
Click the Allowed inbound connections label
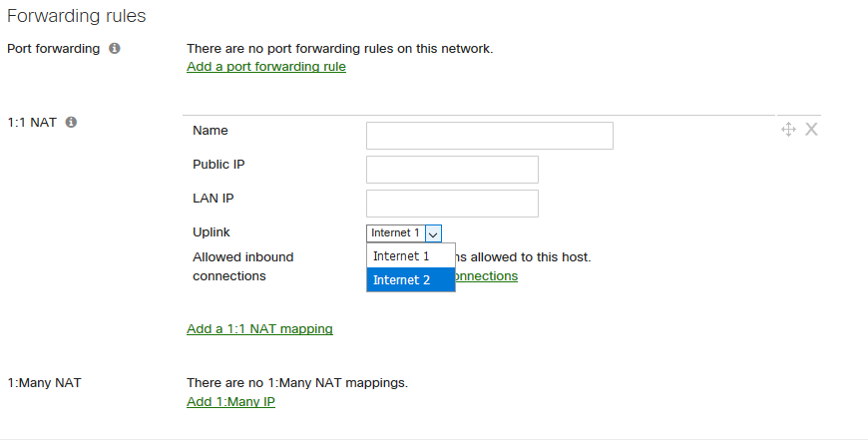point(243,266)
